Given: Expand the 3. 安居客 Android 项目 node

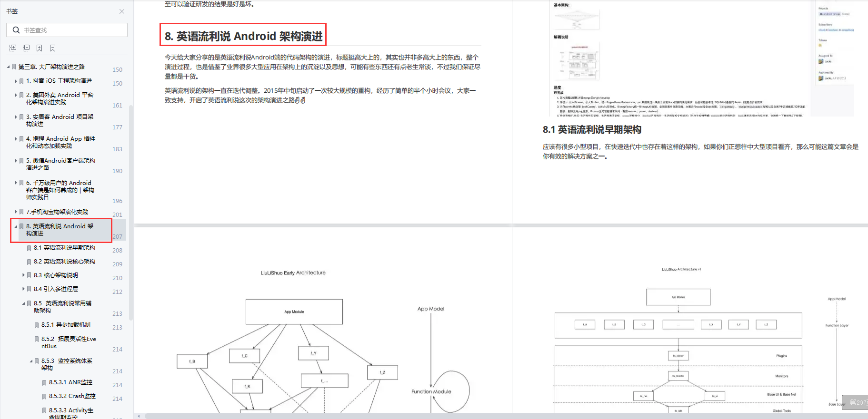Looking at the screenshot, I should coord(16,117).
